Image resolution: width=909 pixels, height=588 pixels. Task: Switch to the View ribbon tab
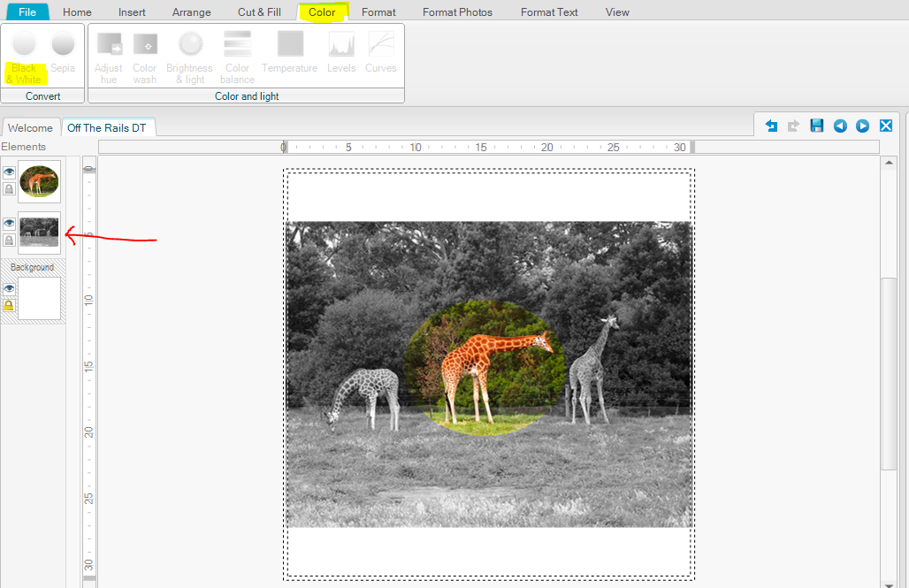point(617,12)
